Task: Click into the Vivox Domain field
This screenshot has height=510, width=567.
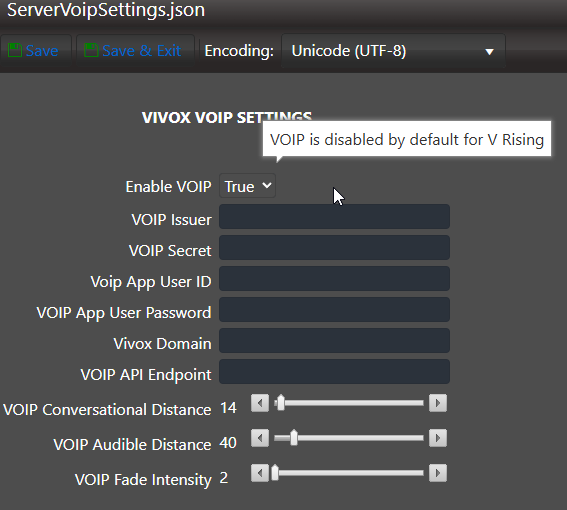Action: (x=334, y=340)
